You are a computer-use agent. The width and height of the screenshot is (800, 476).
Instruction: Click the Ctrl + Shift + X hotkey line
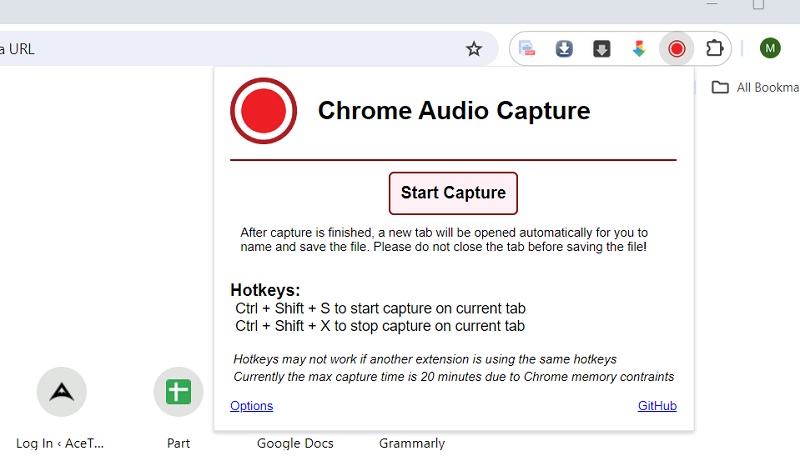(380, 325)
